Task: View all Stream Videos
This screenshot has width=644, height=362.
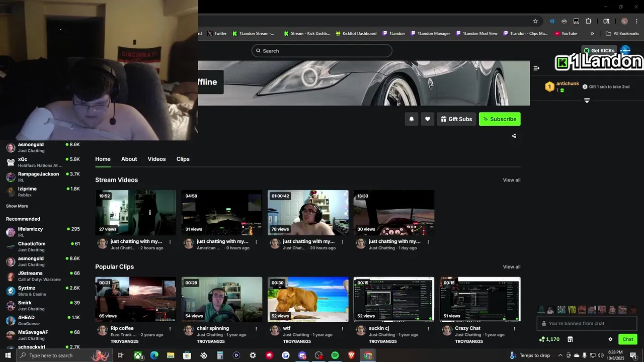Action: 512,180
